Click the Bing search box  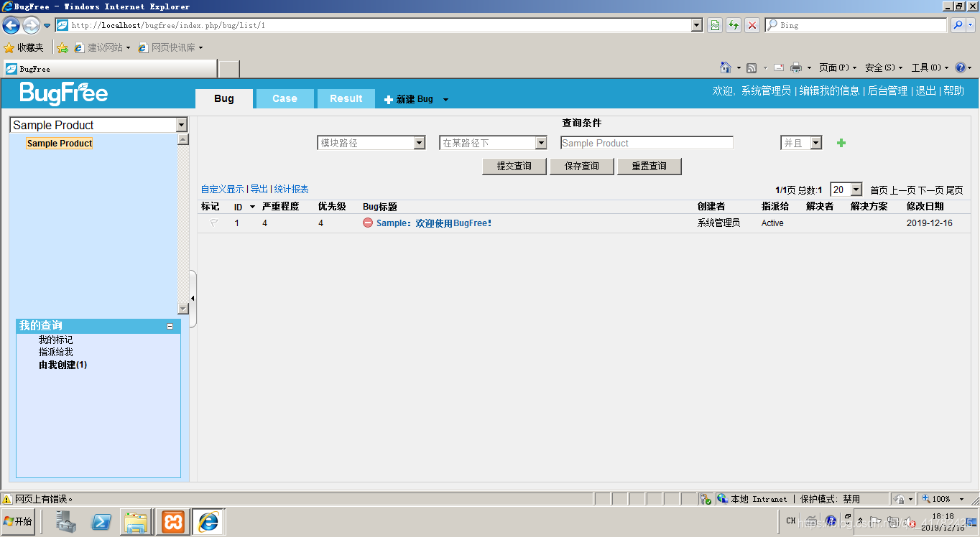click(x=856, y=25)
